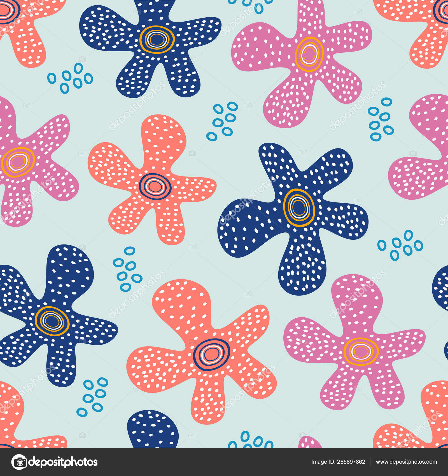
Task: Click the depositphotos camera logo icon
Action: pos(19,462)
